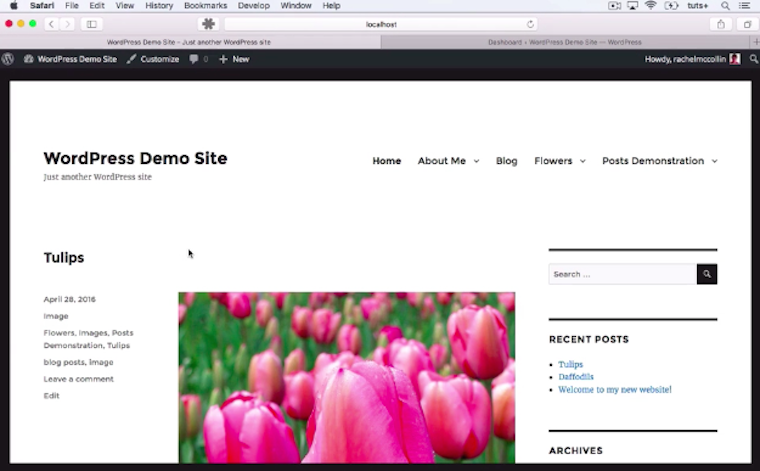The width and height of the screenshot is (760, 471).
Task: Click the Share icon in Safari toolbar
Action: pos(721,24)
